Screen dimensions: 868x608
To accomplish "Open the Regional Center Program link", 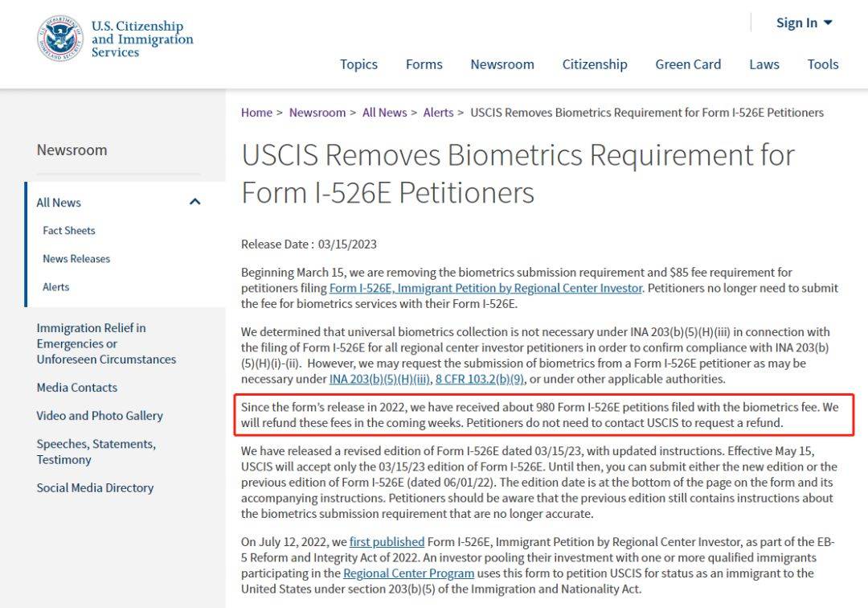I will pyautogui.click(x=408, y=573).
